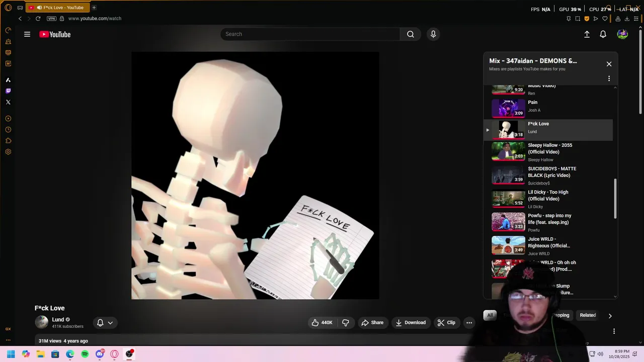Select the F*ck Love - YouTube tab

(57, 8)
